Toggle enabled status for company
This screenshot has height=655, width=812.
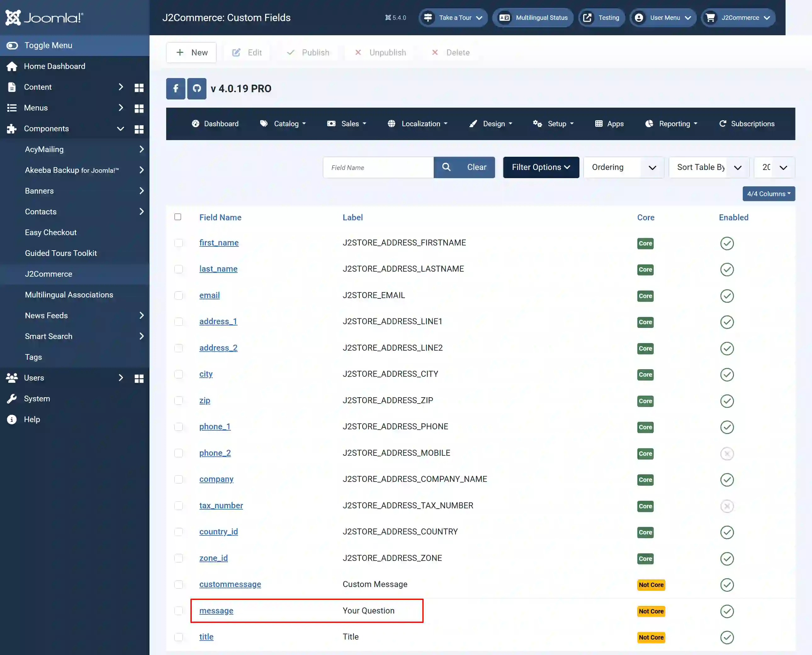(727, 480)
